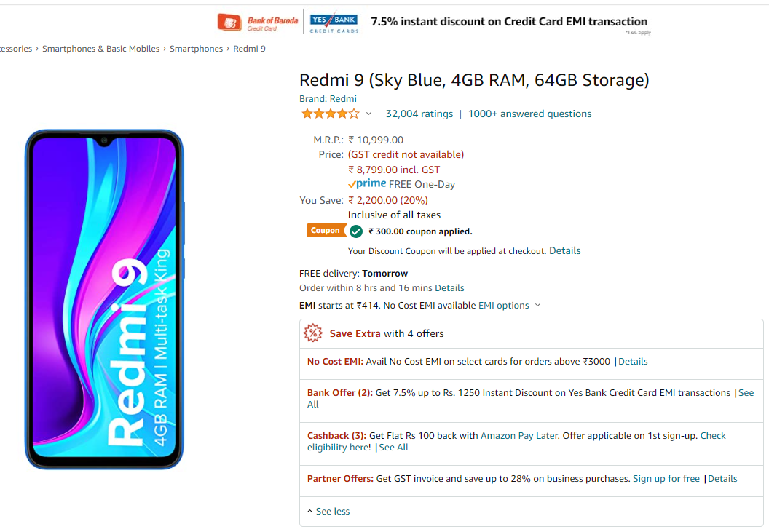
Task: Open the Brand: Redmi link
Action: pyautogui.click(x=328, y=98)
